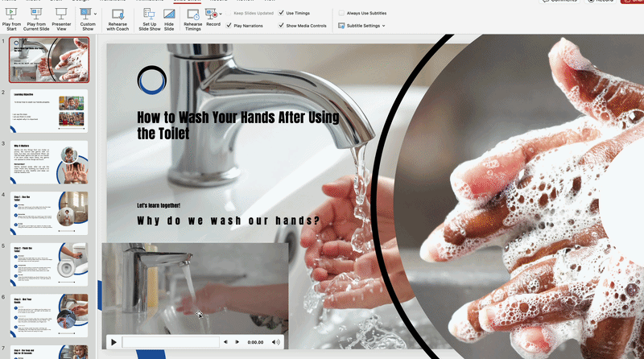Viewport: 644px width, 359px height.
Task: Click the Hide Slide button
Action: [x=169, y=19]
